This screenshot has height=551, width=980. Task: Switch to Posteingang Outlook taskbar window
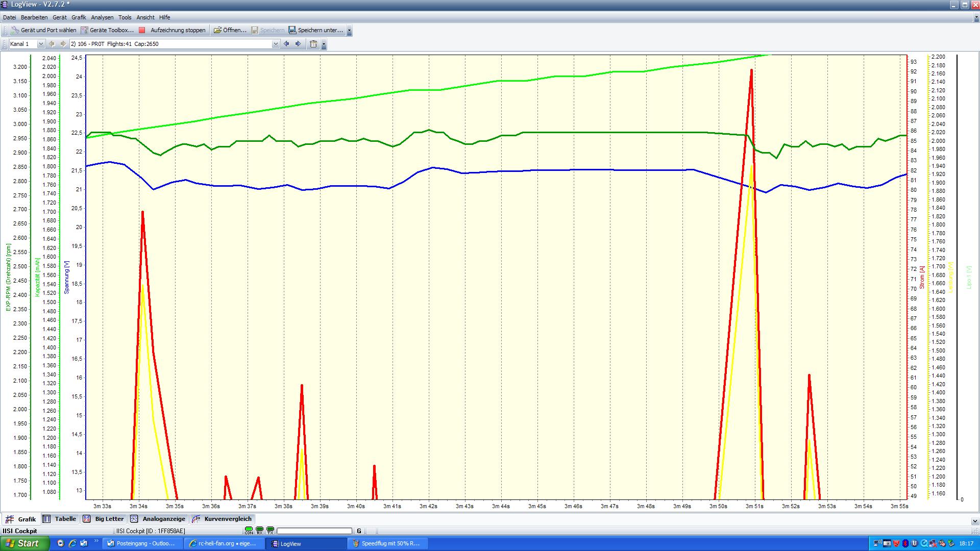point(142,543)
